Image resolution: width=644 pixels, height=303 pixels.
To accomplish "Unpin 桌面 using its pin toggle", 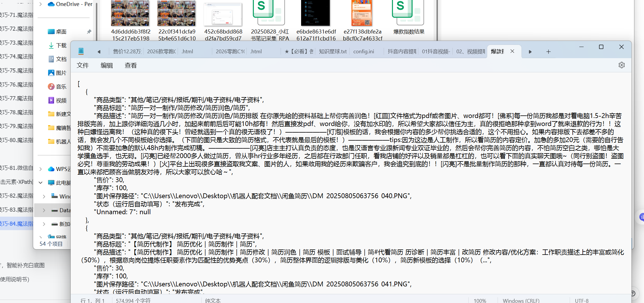I will coord(89,32).
